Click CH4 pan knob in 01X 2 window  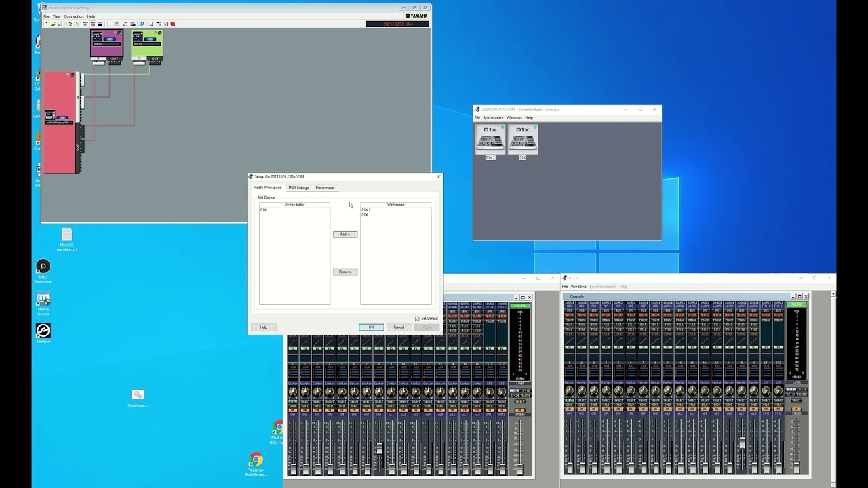point(607,391)
